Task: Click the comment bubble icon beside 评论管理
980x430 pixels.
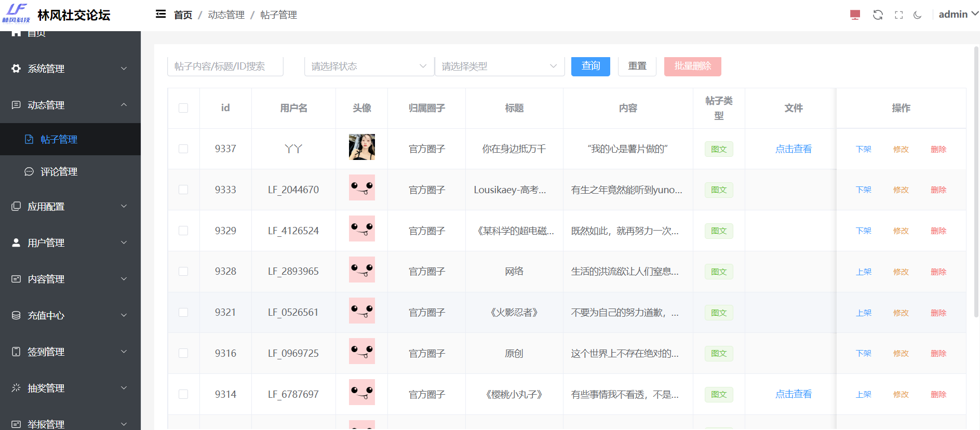Action: 29,171
